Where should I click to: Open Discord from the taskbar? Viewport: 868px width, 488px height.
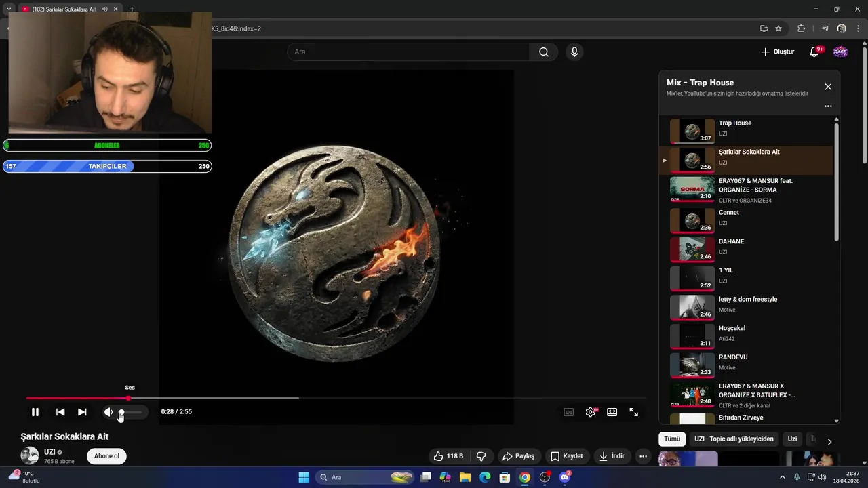[x=565, y=477]
